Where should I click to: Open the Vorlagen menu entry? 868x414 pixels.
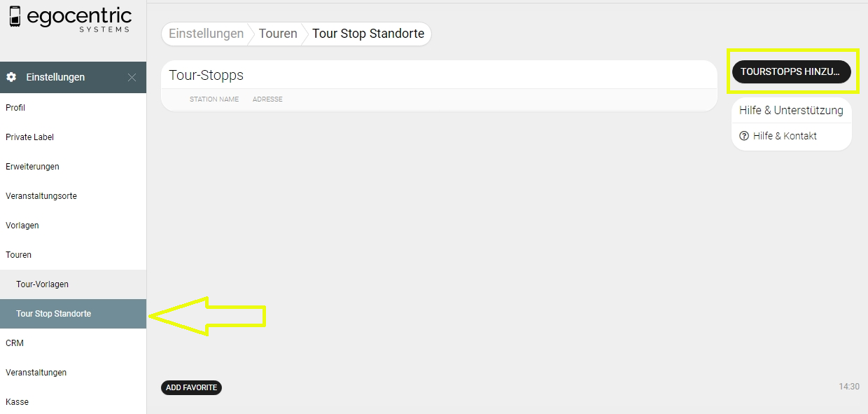click(22, 226)
